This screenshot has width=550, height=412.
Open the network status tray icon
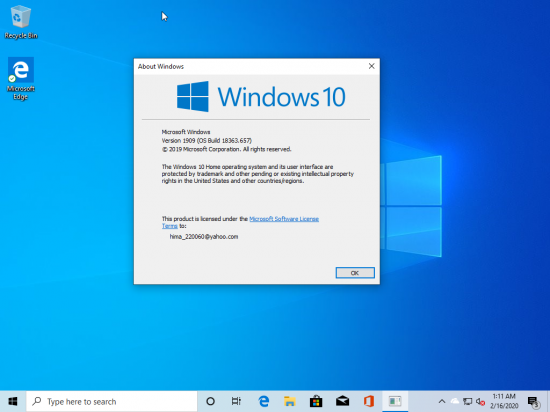(467, 401)
